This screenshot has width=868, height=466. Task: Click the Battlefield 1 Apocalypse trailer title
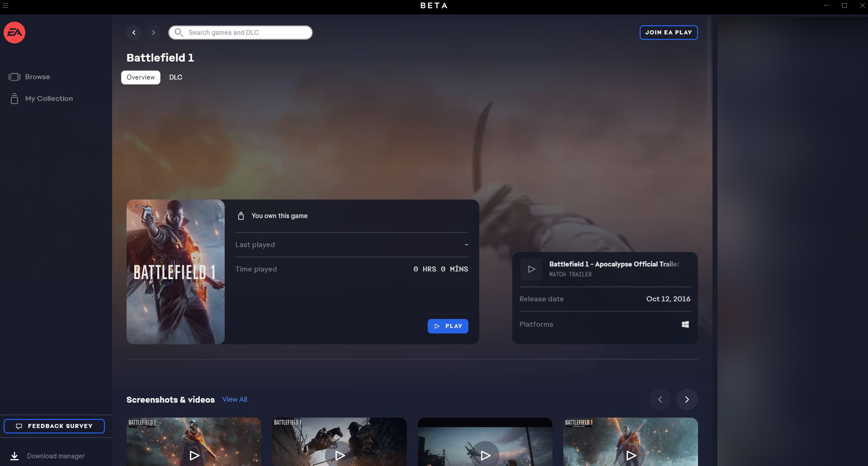(x=614, y=264)
